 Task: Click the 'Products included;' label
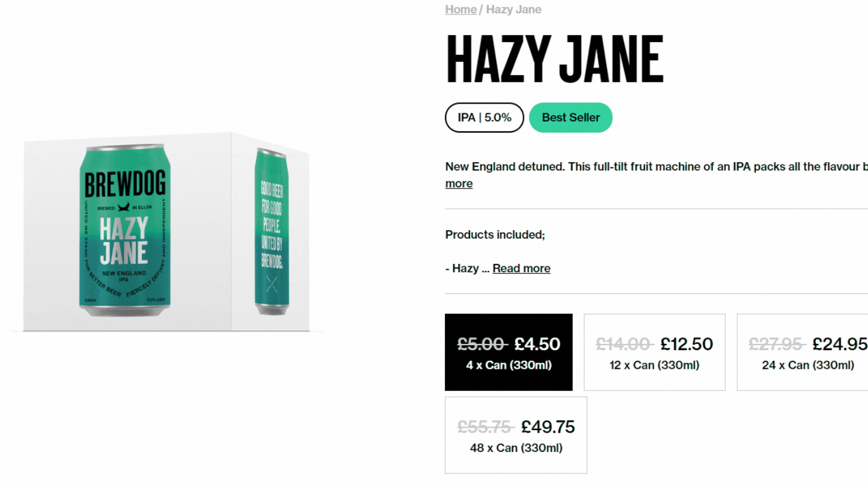[495, 235]
